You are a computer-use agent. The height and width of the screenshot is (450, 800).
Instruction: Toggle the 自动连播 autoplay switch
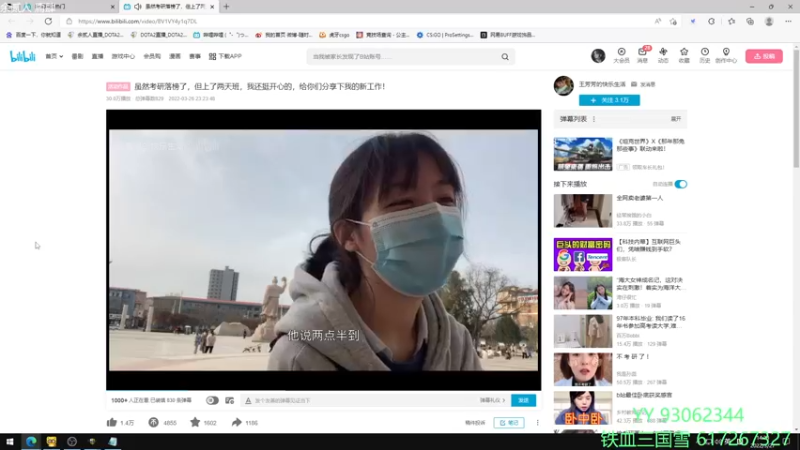pyautogui.click(x=681, y=184)
